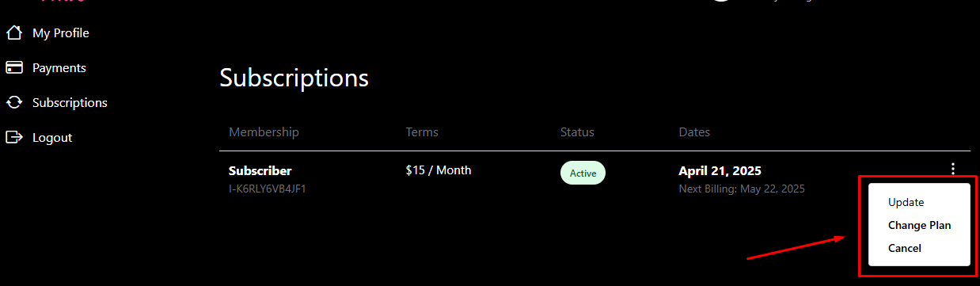980x286 pixels.
Task: Select Subscriptions in the sidebar
Action: 70,103
